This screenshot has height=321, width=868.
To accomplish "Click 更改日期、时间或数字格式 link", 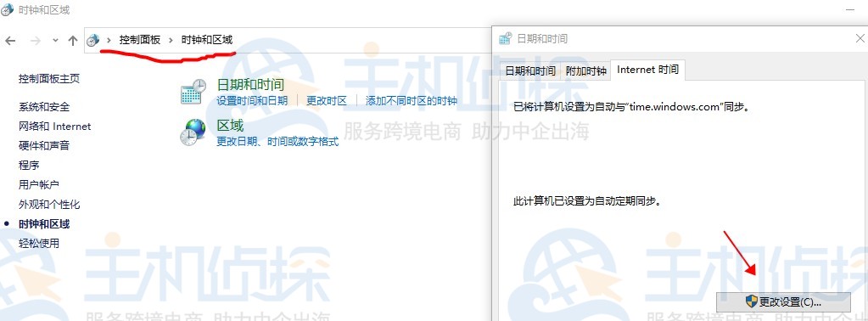I will pos(277,142).
